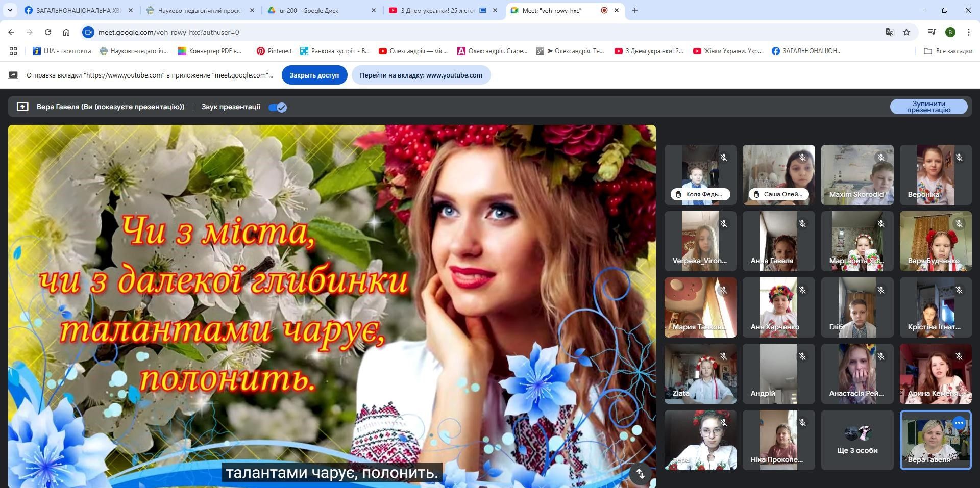
Task: Click muted mic icon on Арина Кеменя tile
Action: pyautogui.click(x=959, y=356)
